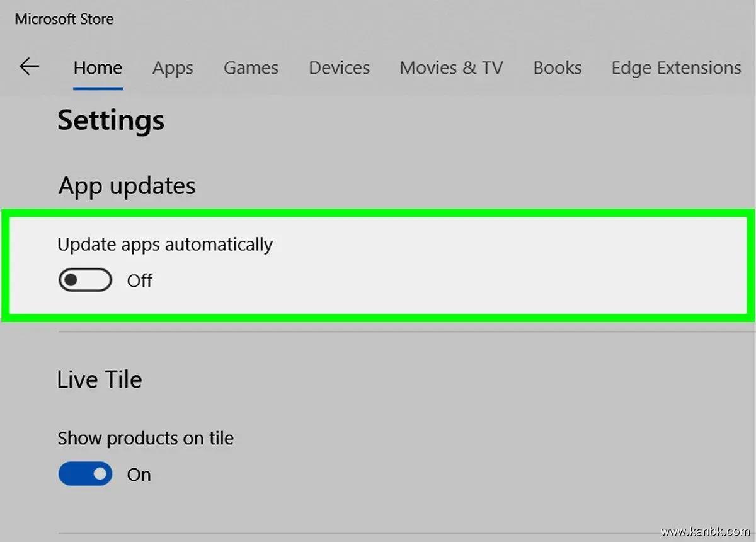Select the Devices tab
This screenshot has width=756, height=542.
(339, 68)
